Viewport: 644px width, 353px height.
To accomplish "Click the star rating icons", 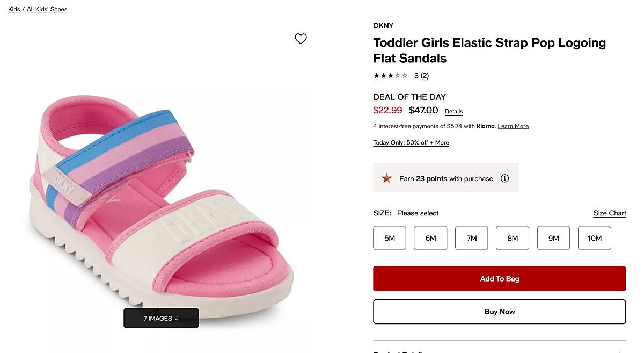I will click(x=390, y=76).
